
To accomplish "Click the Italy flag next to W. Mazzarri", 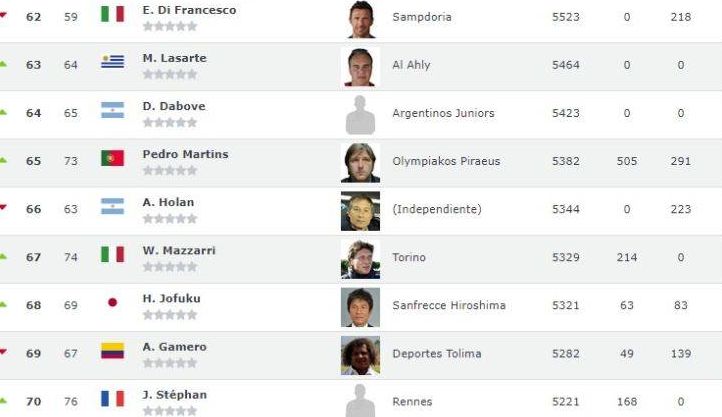I will [x=112, y=254].
